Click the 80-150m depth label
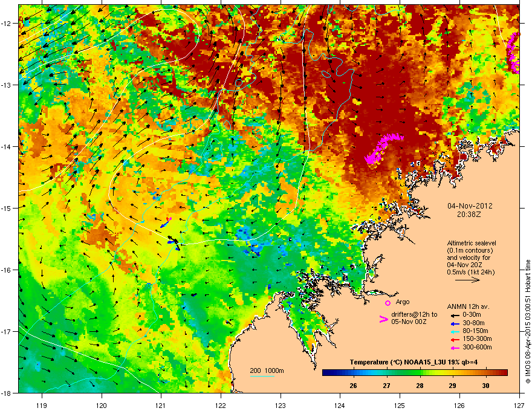The height and width of the screenshot is (411, 532). [475, 331]
